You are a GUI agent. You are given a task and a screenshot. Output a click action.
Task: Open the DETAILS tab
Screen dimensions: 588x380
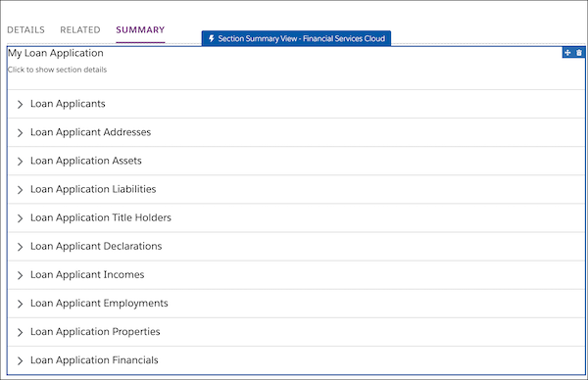(25, 30)
